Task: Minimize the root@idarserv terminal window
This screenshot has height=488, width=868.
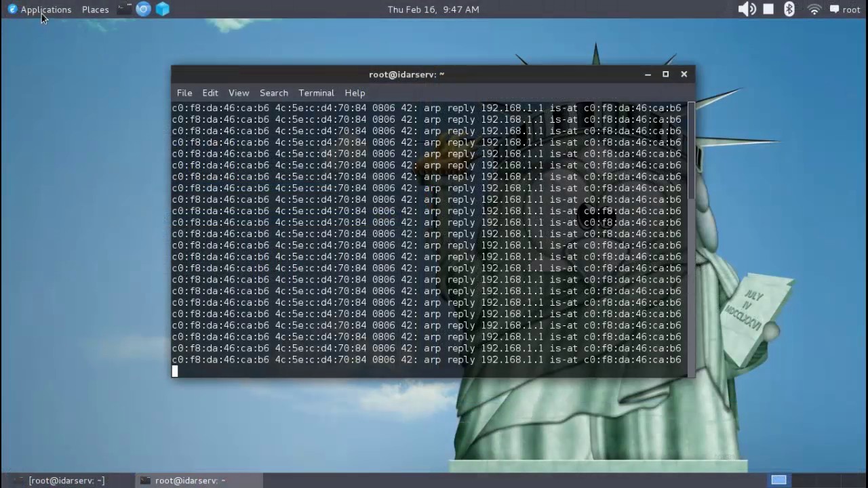Action: click(x=648, y=75)
